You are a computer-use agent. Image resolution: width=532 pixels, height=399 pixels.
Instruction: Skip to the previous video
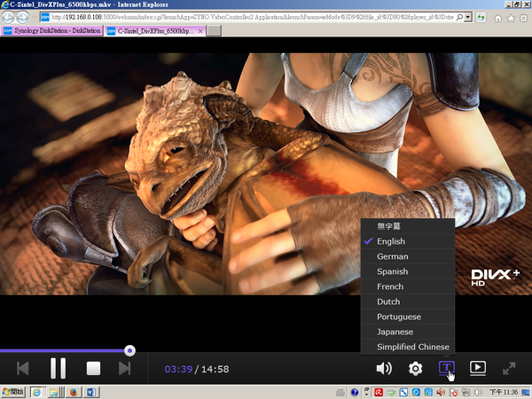23,368
